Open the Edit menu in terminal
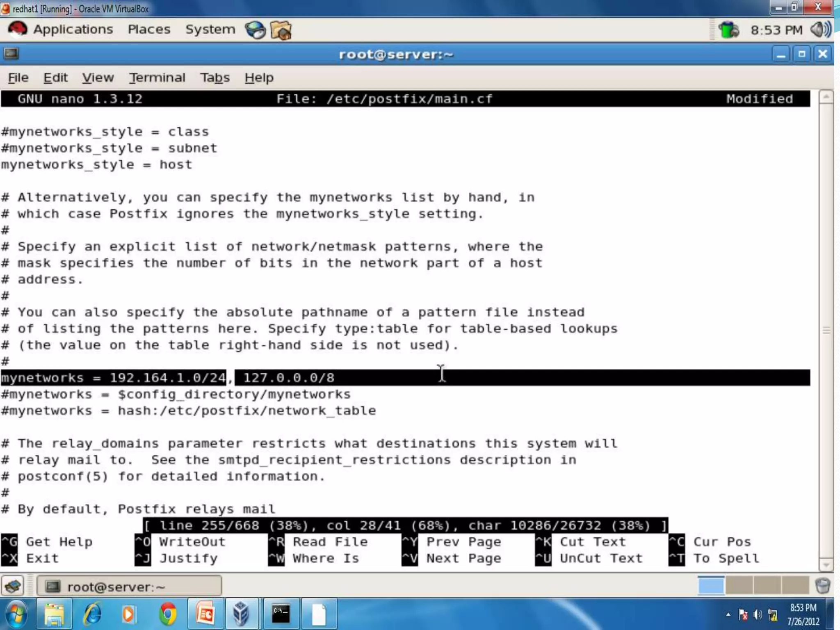This screenshot has height=630, width=840. [55, 78]
